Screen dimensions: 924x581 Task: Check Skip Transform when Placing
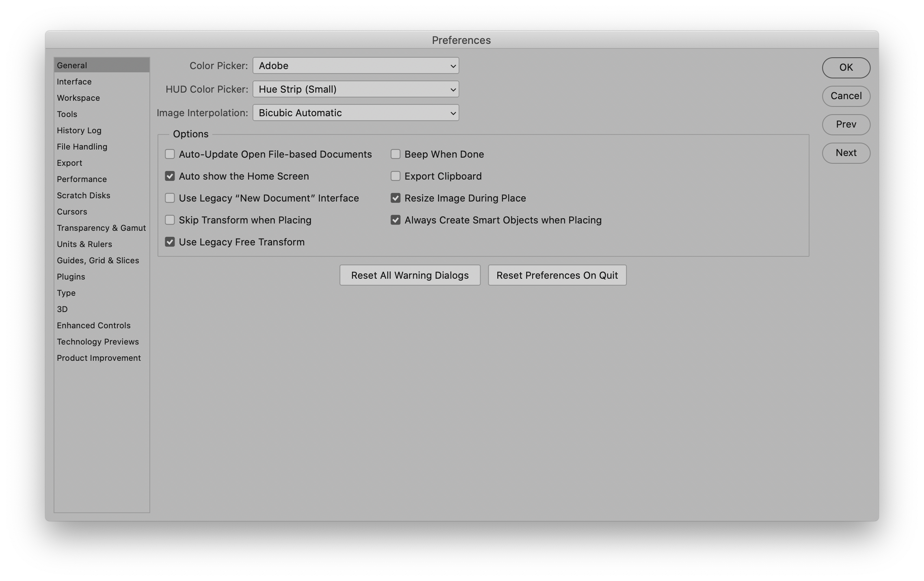coord(170,220)
